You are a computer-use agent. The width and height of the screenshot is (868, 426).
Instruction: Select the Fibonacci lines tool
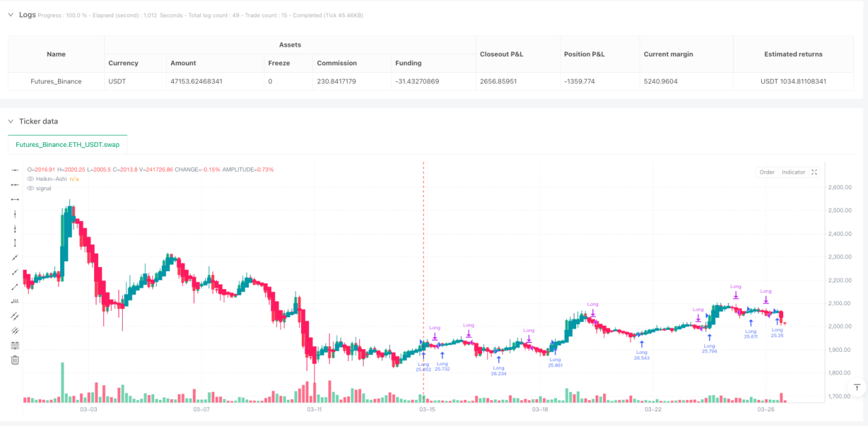pyautogui.click(x=15, y=345)
